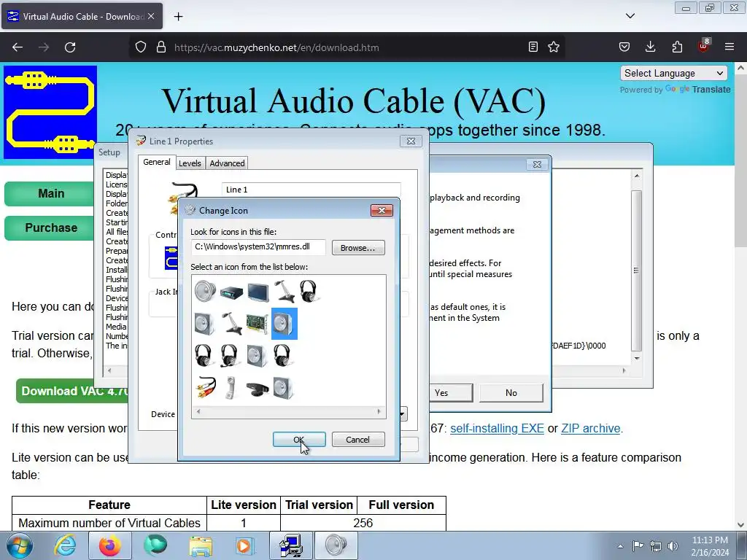Bookmark this page with the star
747x560 pixels.
click(x=554, y=47)
